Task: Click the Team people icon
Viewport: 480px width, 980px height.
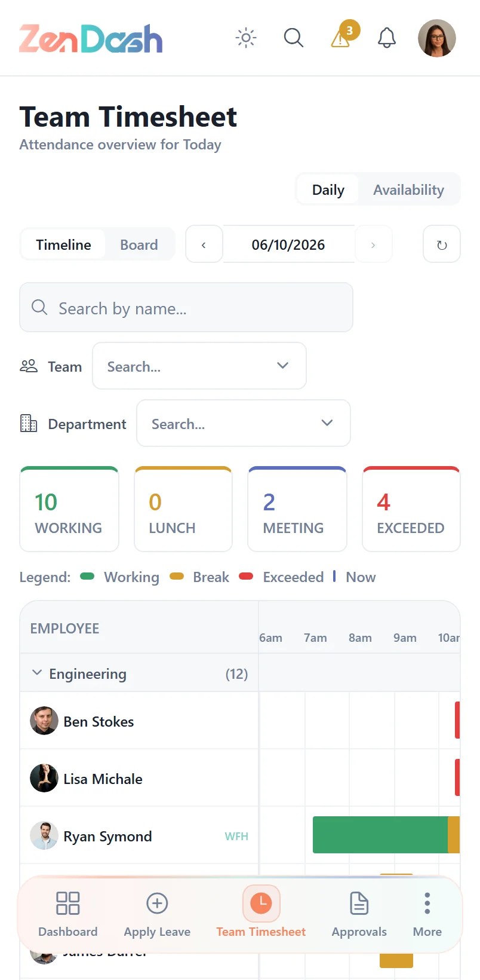Action: coord(29,366)
